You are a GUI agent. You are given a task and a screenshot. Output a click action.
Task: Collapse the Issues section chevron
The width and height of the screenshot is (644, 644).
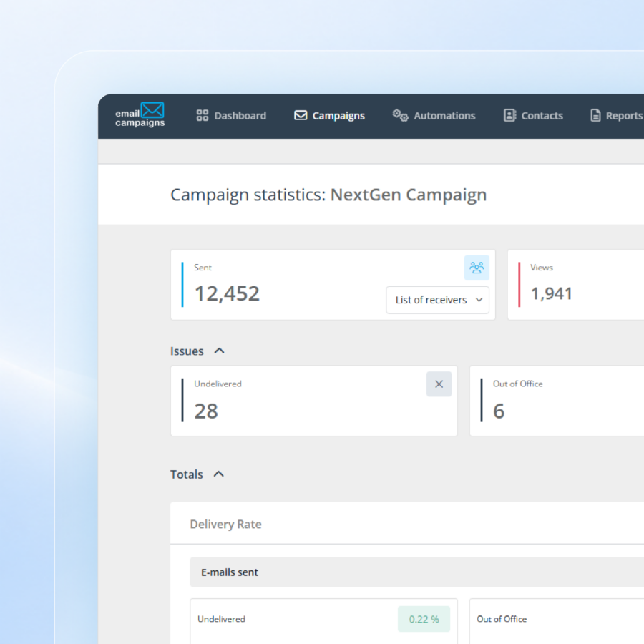pyautogui.click(x=220, y=351)
